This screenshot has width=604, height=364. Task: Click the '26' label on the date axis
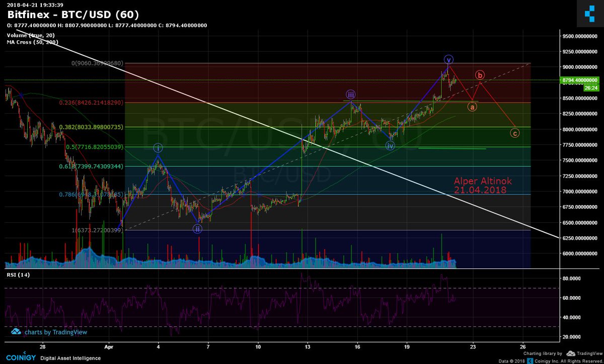click(523, 346)
